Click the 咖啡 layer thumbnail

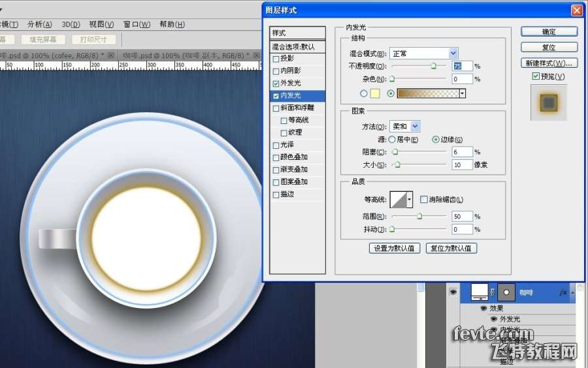click(480, 292)
